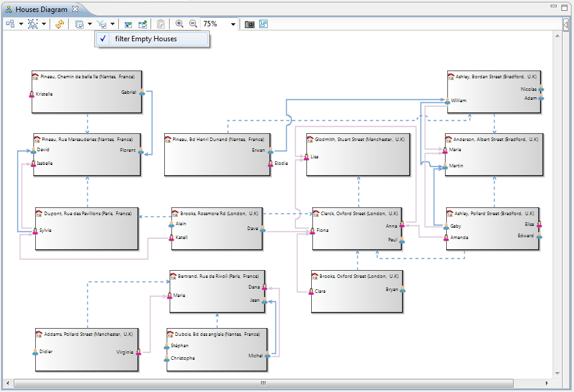The width and height of the screenshot is (574, 392).
Task: Export diagram as image with camera icon
Action: (250, 24)
